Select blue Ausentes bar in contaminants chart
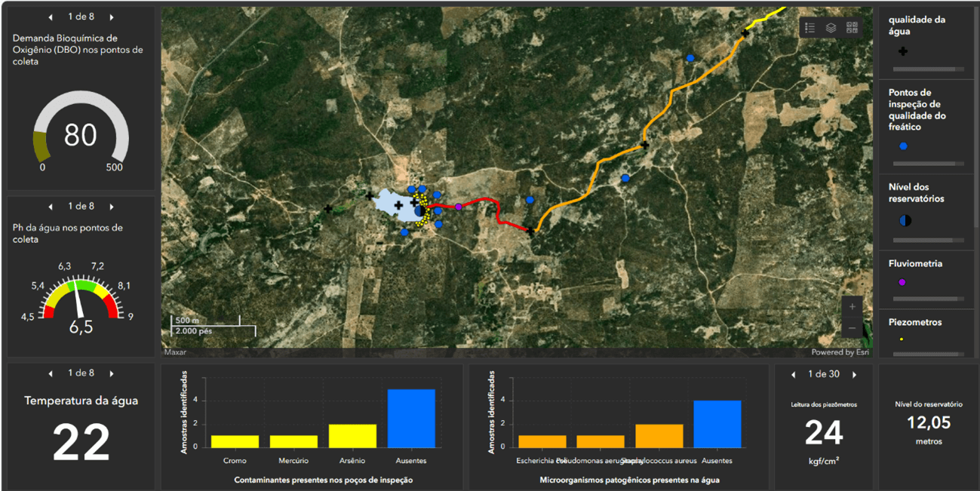The width and height of the screenshot is (980, 491). pyautogui.click(x=411, y=419)
